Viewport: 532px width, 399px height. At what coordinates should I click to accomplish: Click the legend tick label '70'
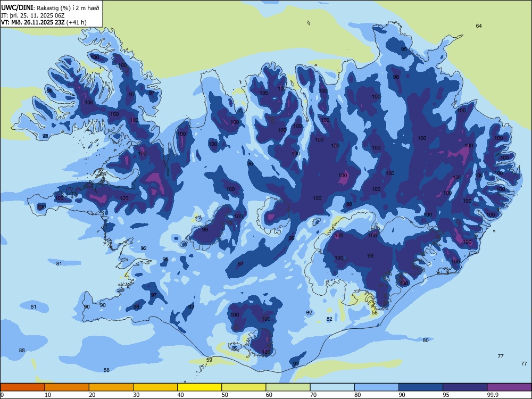[x=313, y=395]
